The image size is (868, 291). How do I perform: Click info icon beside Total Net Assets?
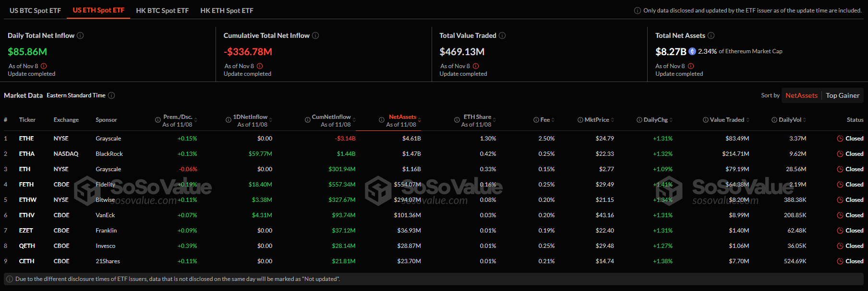(711, 35)
